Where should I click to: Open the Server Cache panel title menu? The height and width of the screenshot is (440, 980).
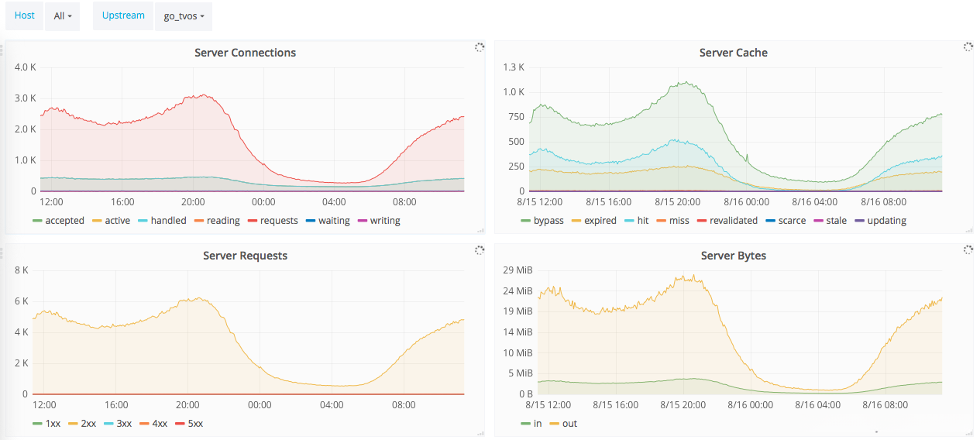pyautogui.click(x=733, y=53)
